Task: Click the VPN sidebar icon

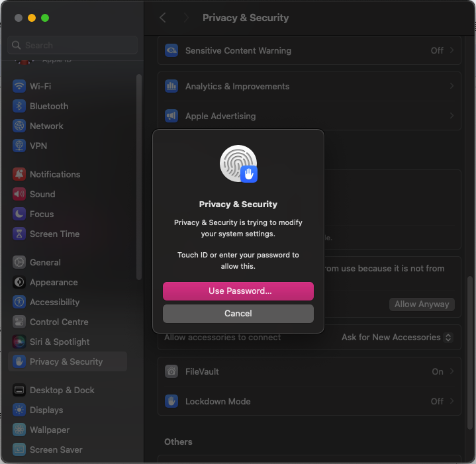Action: 19,146
